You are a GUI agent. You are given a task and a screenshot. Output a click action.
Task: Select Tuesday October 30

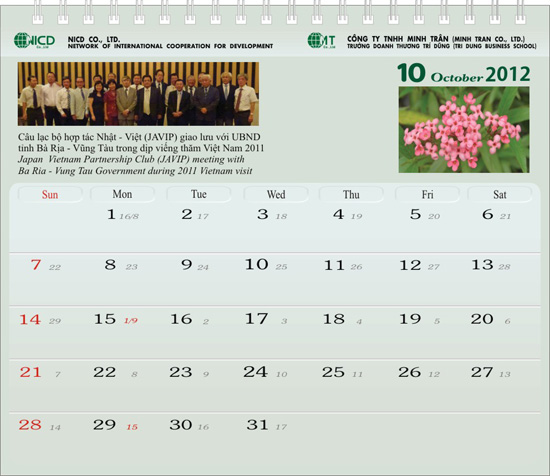click(181, 425)
